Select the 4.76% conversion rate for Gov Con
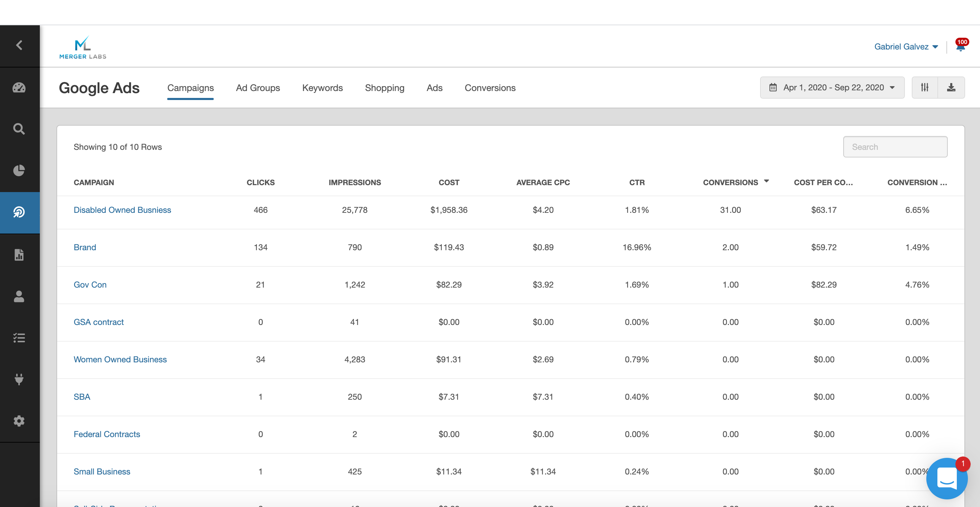The height and width of the screenshot is (507, 980). (917, 285)
